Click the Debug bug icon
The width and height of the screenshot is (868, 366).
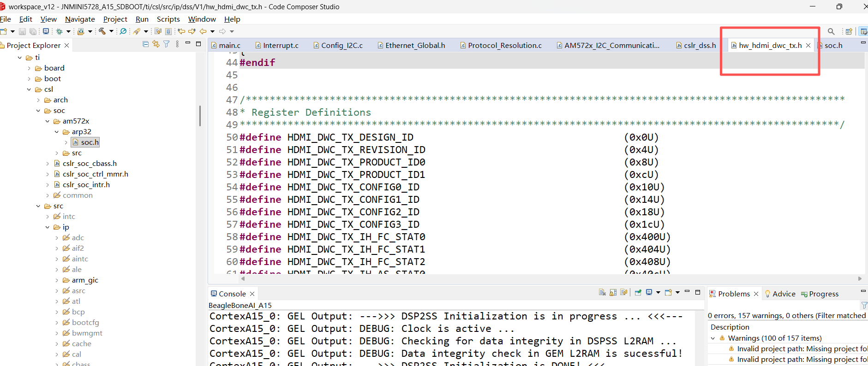[60, 31]
